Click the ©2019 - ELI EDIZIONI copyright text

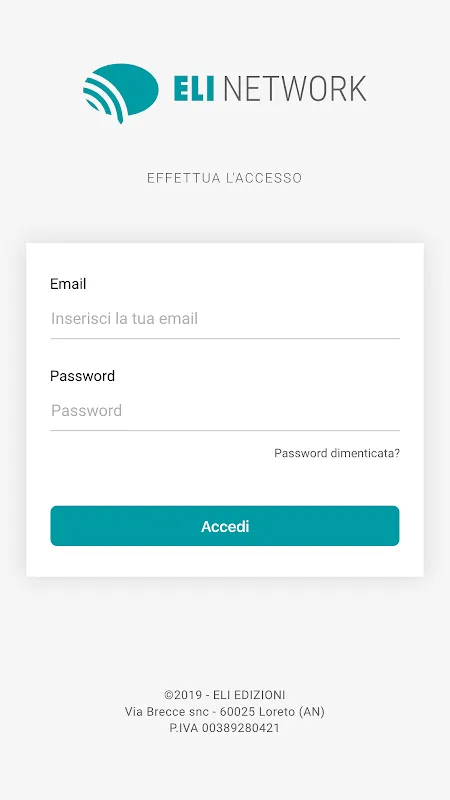(x=224, y=695)
